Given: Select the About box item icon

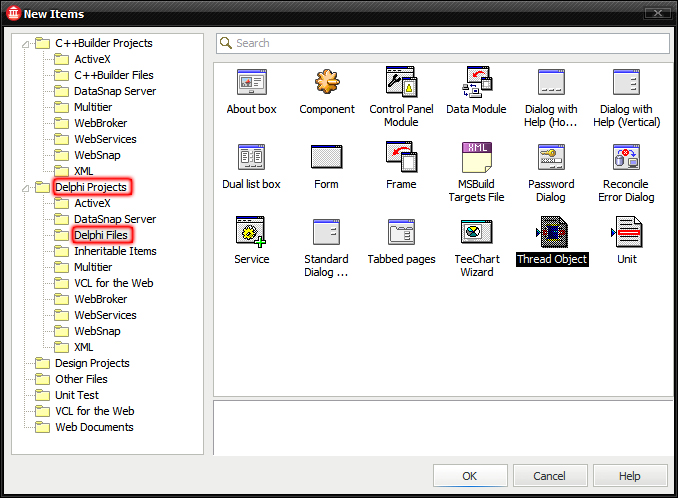Looking at the screenshot, I should click(x=252, y=82).
